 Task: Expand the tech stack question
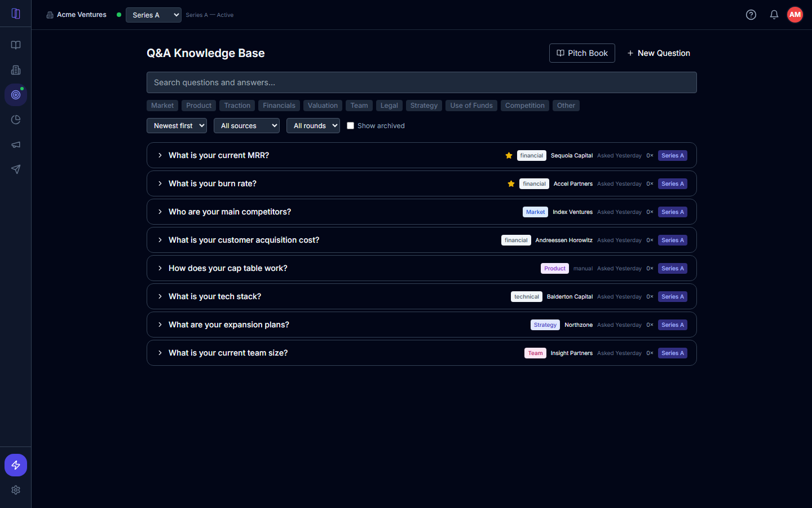coord(422,296)
